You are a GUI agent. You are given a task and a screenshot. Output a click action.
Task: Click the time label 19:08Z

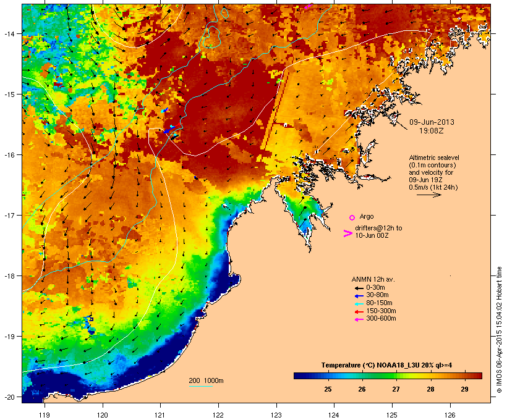(432, 131)
